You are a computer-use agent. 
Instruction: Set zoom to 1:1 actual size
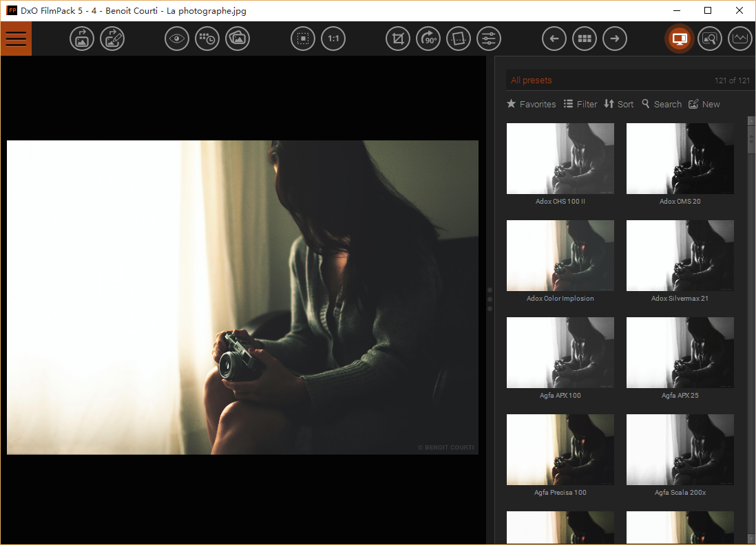[x=333, y=39]
